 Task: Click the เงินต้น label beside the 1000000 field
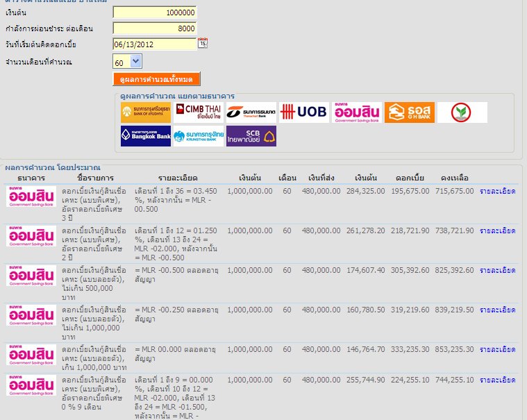click(x=16, y=12)
